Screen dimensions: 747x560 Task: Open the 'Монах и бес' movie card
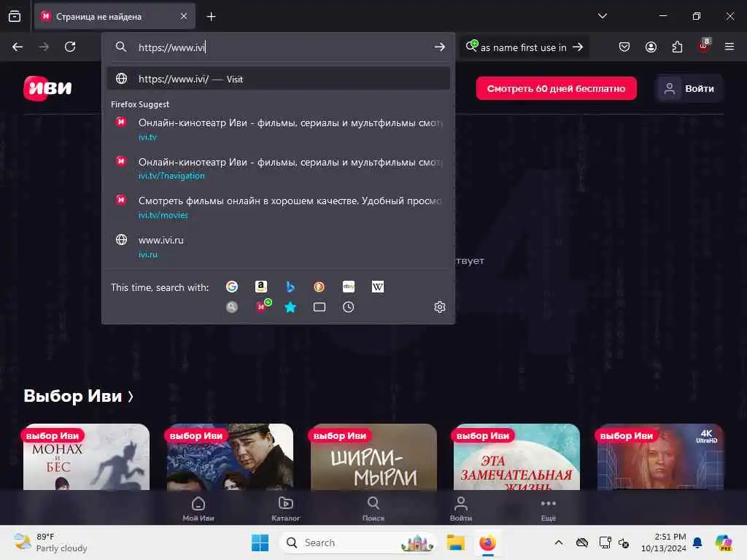(x=86, y=456)
